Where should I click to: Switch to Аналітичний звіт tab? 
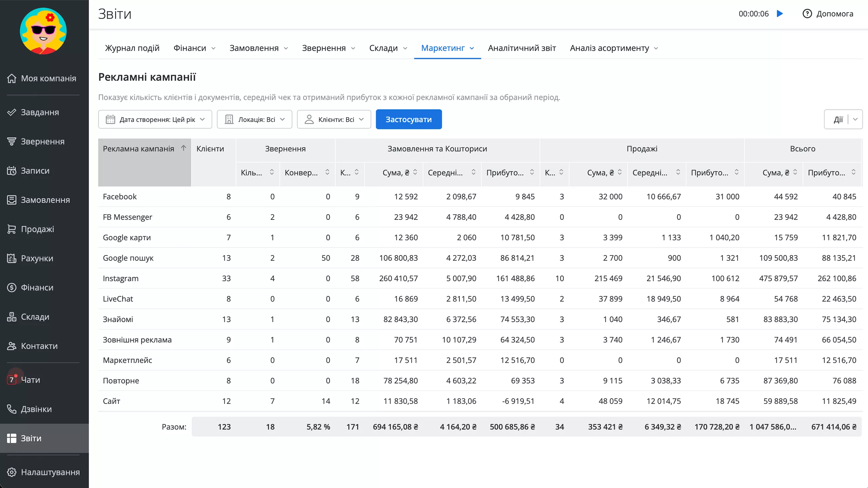tap(522, 48)
